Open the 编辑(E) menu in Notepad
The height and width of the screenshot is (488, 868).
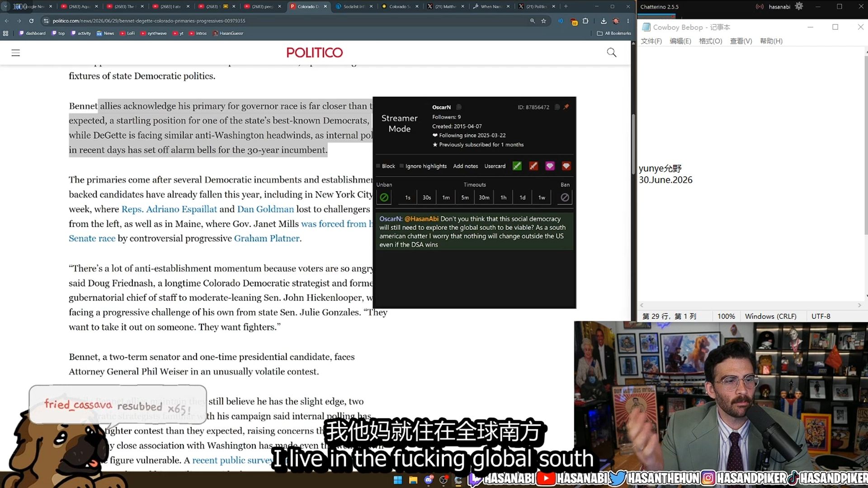(680, 41)
